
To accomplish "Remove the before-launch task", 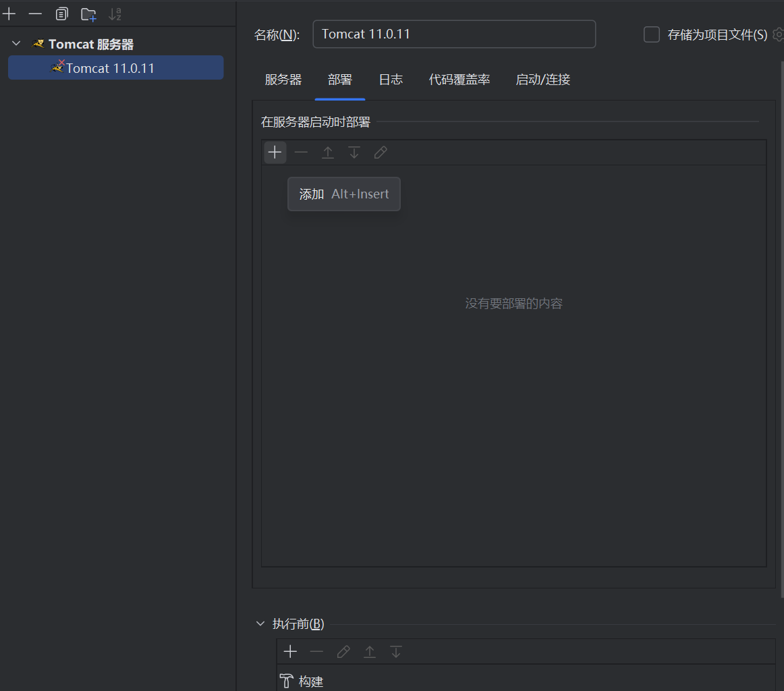I will coord(316,651).
